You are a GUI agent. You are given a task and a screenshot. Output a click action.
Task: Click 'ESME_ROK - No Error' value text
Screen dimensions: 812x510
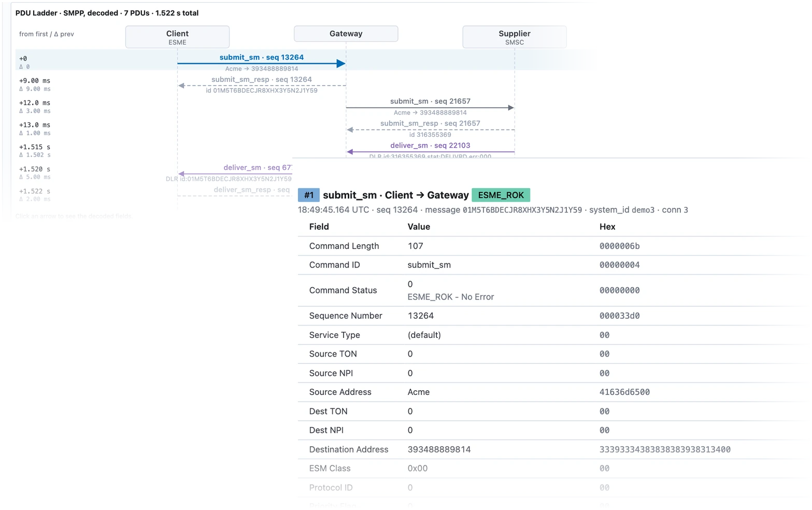[x=451, y=297]
